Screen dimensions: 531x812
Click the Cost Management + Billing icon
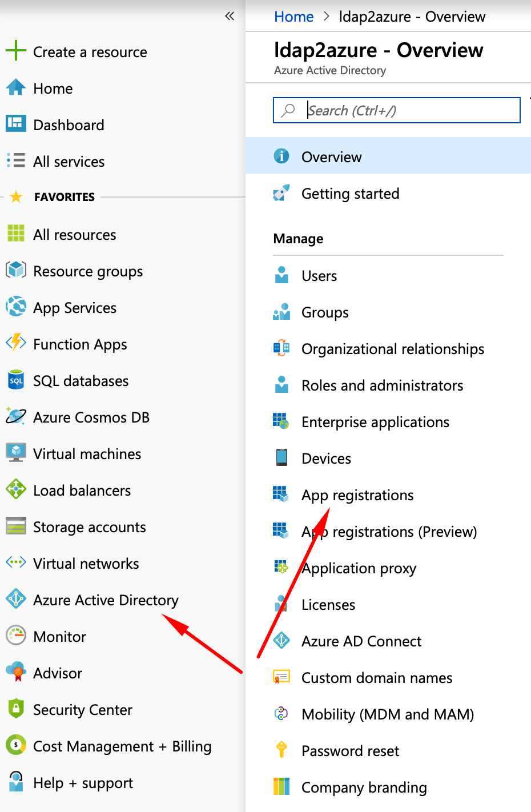(x=16, y=745)
